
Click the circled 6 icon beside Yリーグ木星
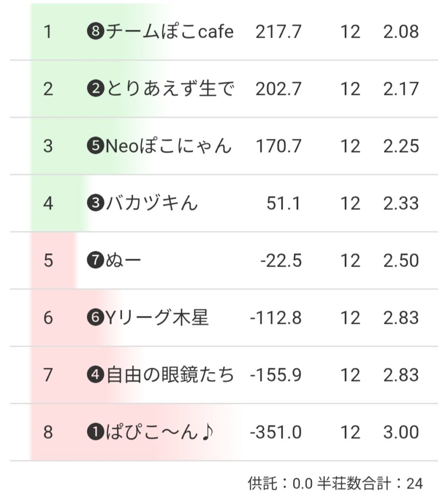tap(95, 318)
